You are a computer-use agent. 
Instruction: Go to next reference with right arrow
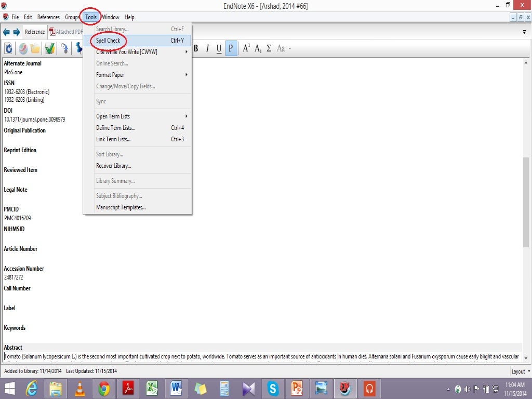coord(17,32)
